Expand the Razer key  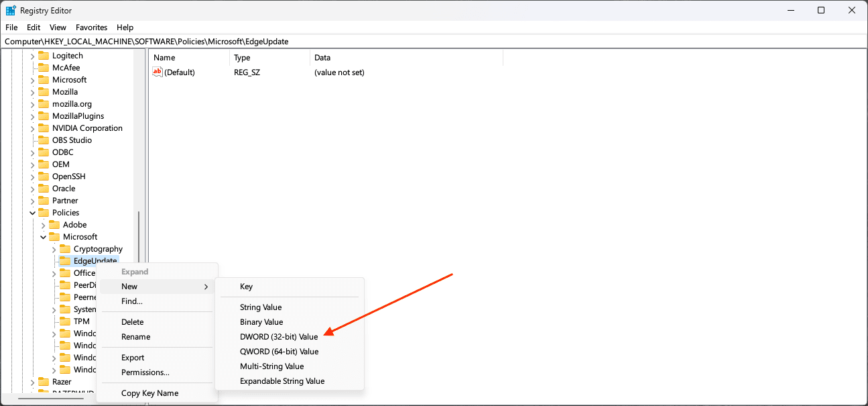[33, 382]
